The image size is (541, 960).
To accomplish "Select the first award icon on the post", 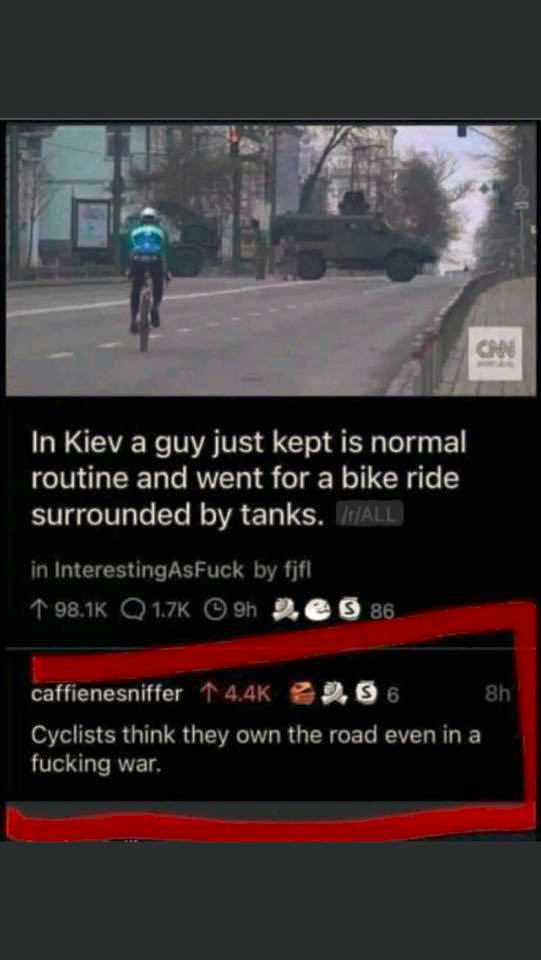I will coord(282,609).
